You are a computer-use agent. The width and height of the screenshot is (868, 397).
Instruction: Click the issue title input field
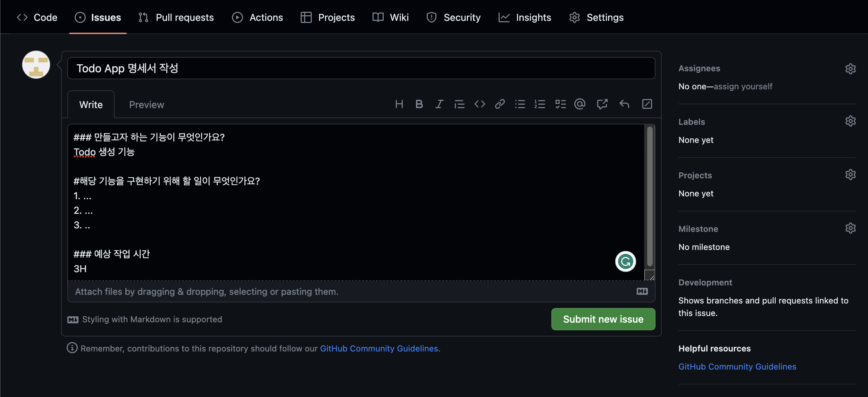(361, 68)
